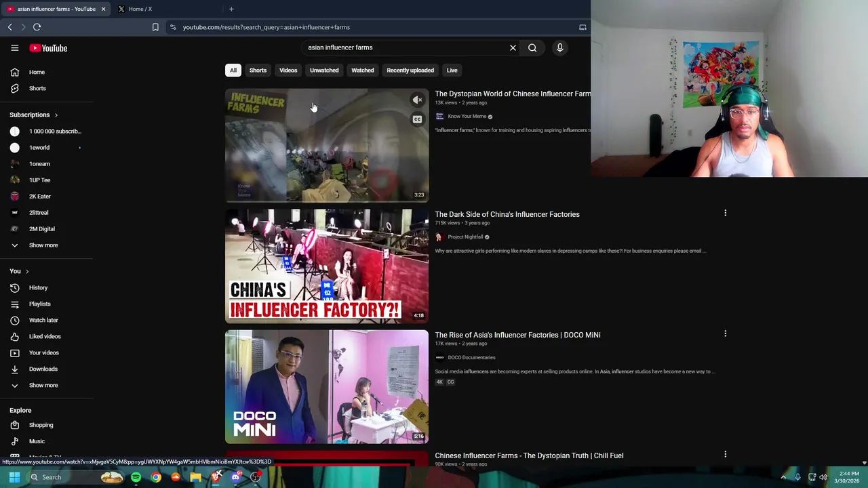The width and height of the screenshot is (868, 488).
Task: Select the Watched filter chip
Action: pyautogui.click(x=362, y=70)
